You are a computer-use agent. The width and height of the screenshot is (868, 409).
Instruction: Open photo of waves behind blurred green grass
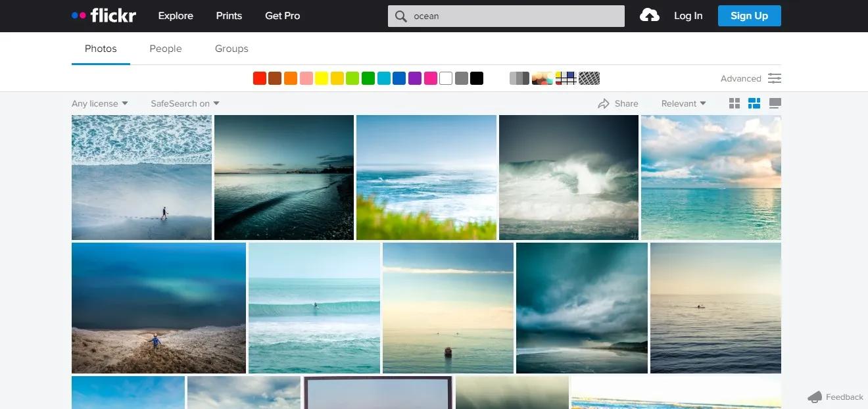pyautogui.click(x=426, y=178)
